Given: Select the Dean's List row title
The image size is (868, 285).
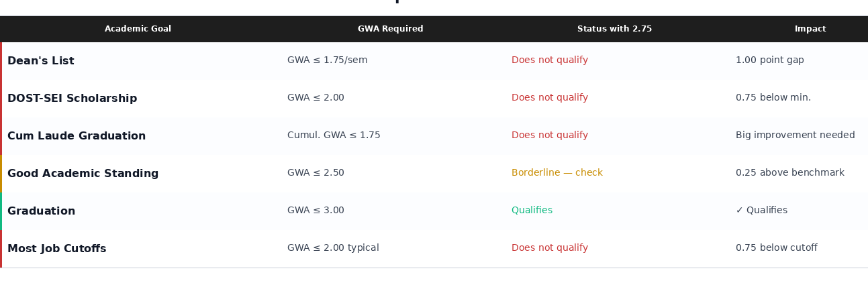Looking at the screenshot, I should 41,61.
